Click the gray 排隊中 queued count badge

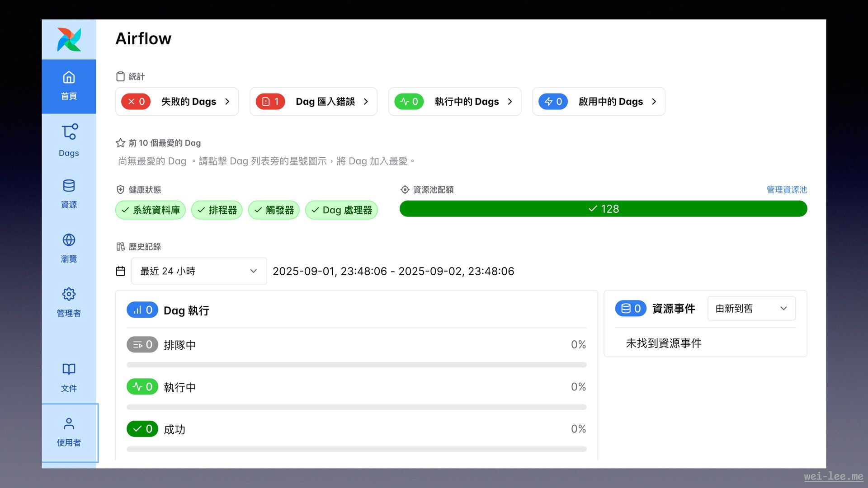(x=142, y=345)
